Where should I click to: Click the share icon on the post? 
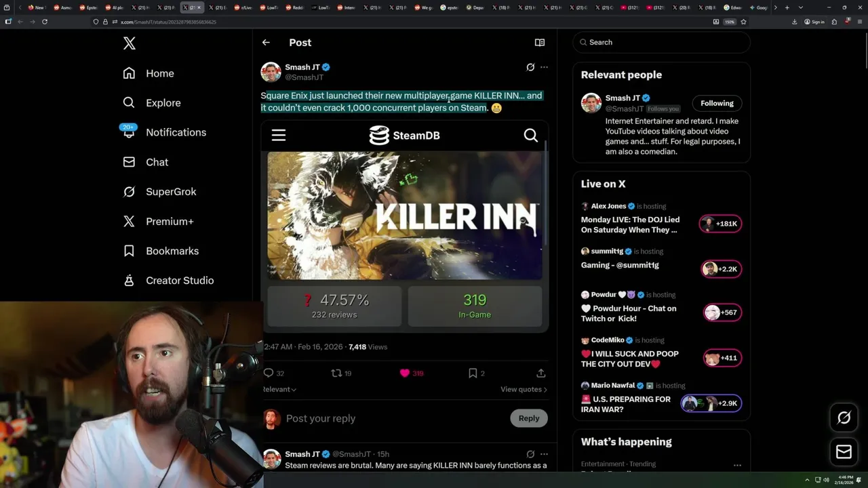(540, 373)
